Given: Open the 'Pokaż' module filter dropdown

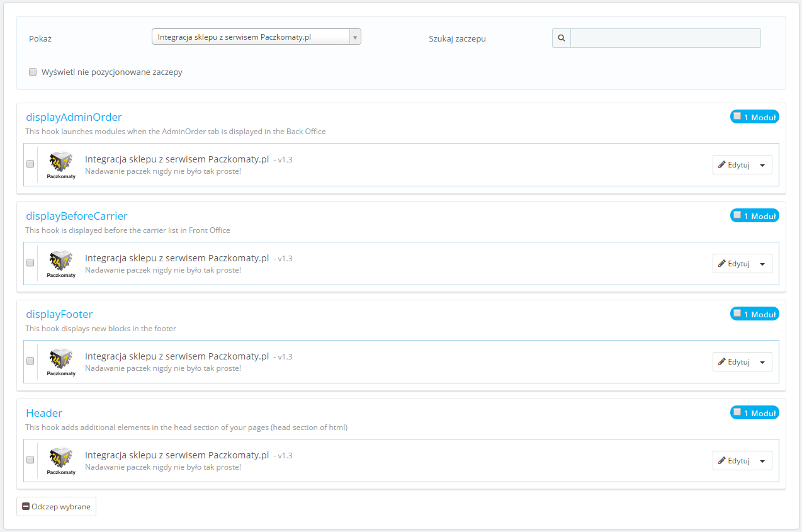Looking at the screenshot, I should tap(256, 37).
